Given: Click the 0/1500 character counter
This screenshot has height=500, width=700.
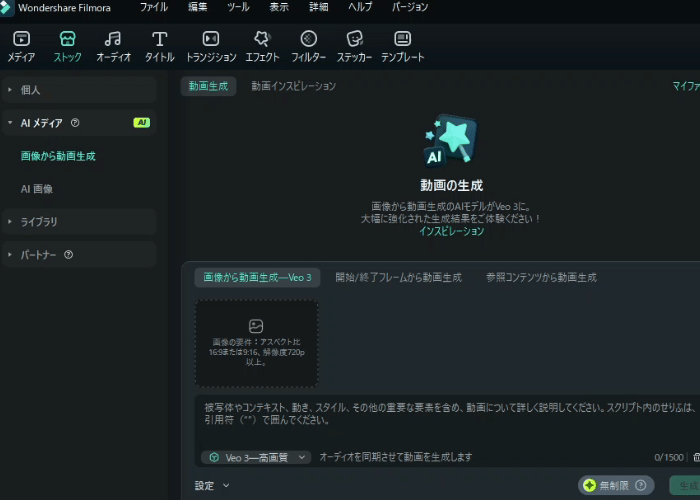Looking at the screenshot, I should [669, 457].
